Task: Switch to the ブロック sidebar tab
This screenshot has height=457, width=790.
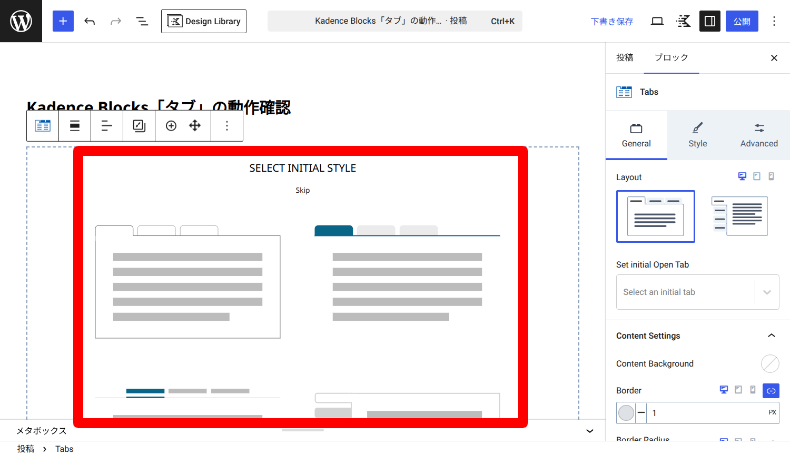Action: click(671, 57)
